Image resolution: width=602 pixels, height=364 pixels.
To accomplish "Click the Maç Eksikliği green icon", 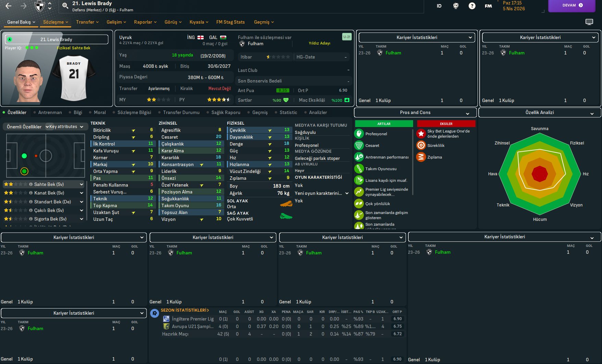I will [347, 100].
